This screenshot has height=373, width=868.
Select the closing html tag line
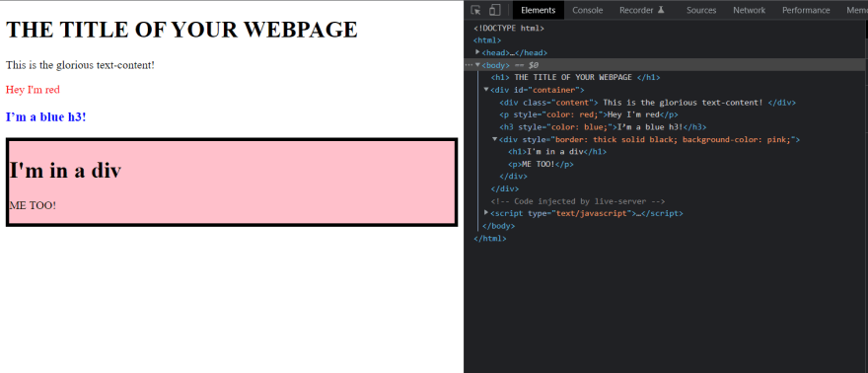tap(489, 239)
